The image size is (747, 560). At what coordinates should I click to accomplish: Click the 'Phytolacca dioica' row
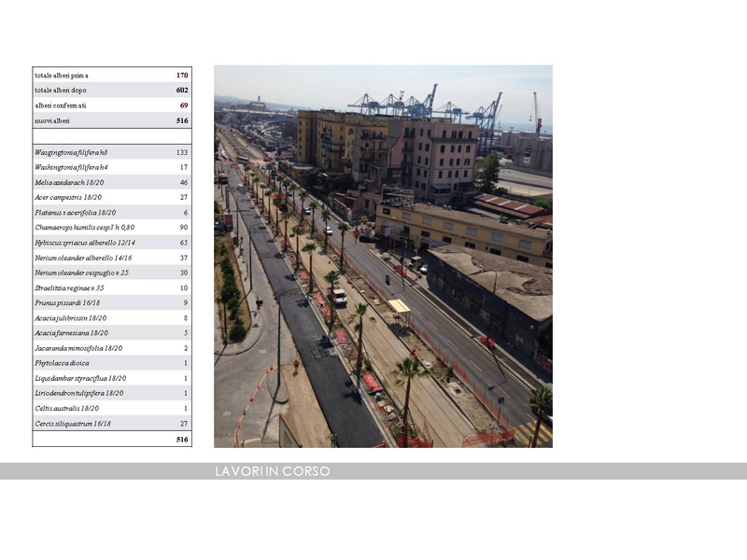pos(112,363)
